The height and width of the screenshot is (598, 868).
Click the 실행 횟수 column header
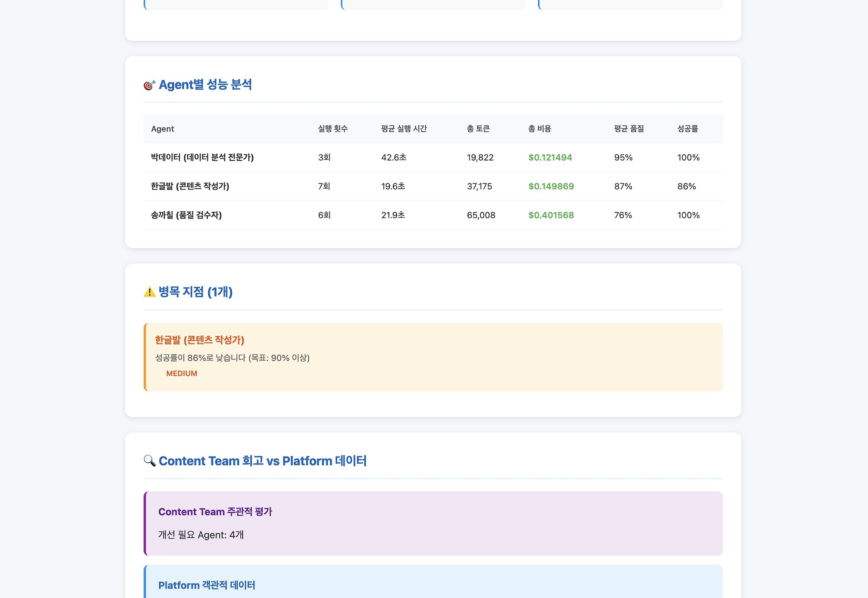click(332, 129)
